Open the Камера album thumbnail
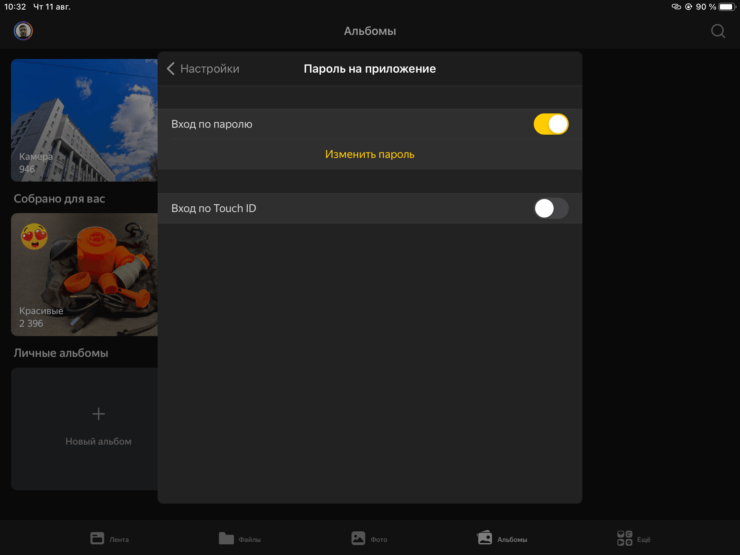Viewport: 740px width, 555px height. pos(84,120)
